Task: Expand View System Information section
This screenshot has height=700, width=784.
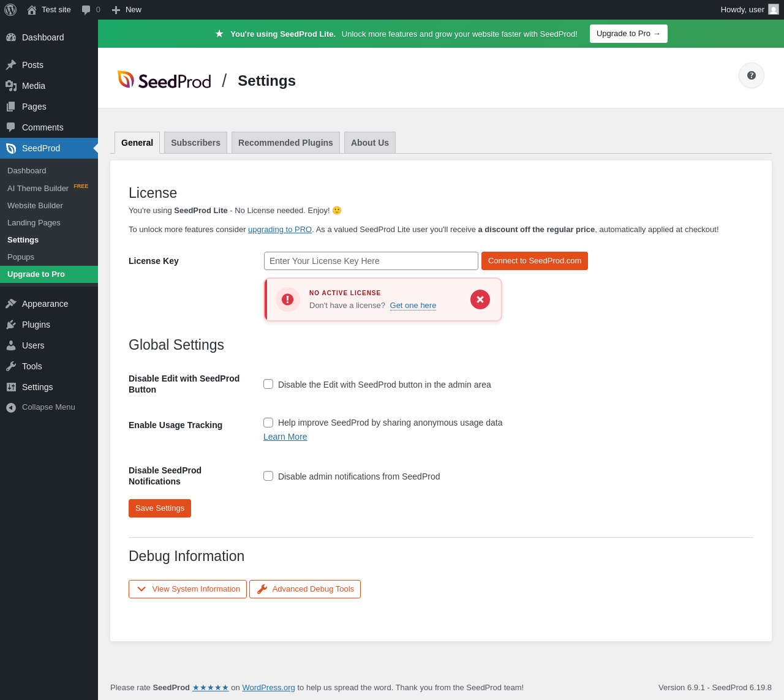Action: [x=187, y=589]
